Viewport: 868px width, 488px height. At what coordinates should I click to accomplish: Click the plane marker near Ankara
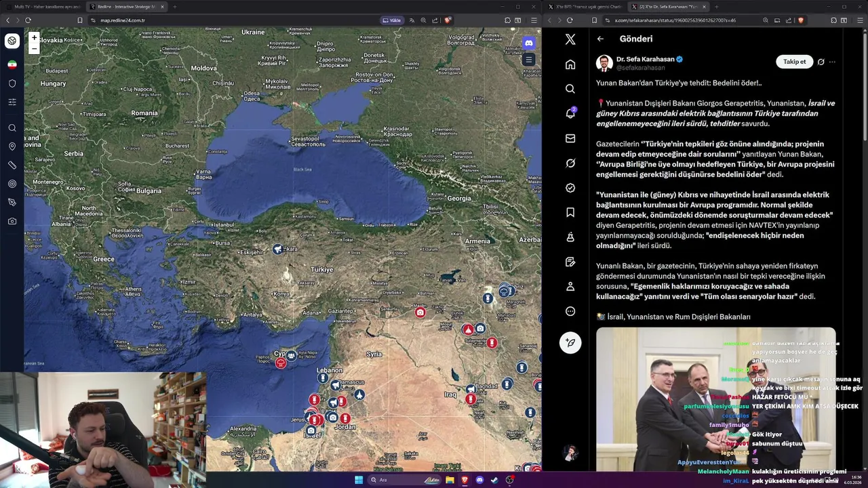click(x=277, y=249)
